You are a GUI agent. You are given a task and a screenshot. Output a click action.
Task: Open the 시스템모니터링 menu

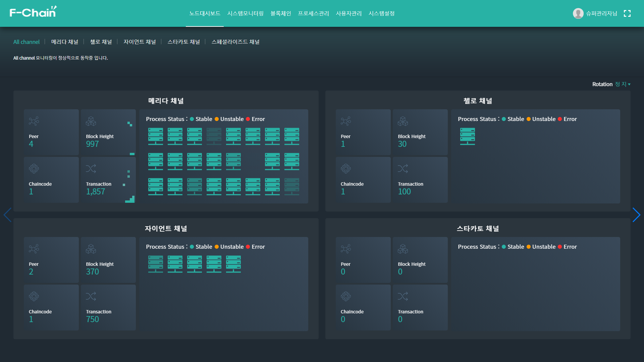pos(245,13)
